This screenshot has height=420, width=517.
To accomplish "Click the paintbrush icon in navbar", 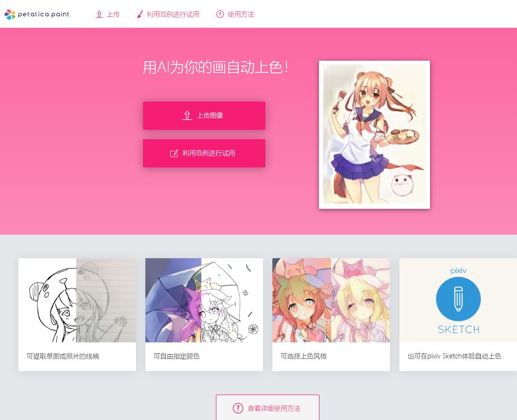I will point(140,14).
